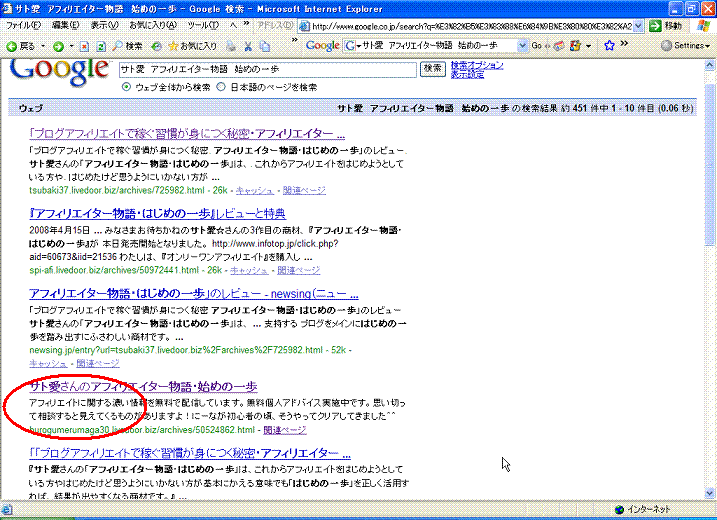The height and width of the screenshot is (520, 717).
Task: Open the Google Toolbar Settings dropdown
Action: 685,45
